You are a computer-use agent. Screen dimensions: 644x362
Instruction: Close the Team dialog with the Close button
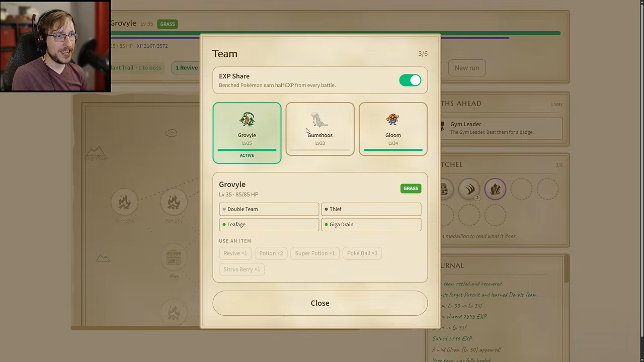click(320, 303)
